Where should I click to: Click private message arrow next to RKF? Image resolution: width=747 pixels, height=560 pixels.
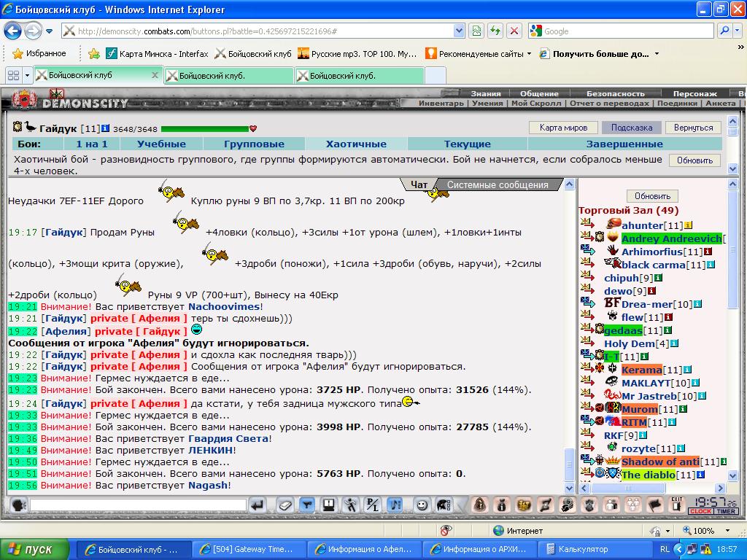click(587, 433)
